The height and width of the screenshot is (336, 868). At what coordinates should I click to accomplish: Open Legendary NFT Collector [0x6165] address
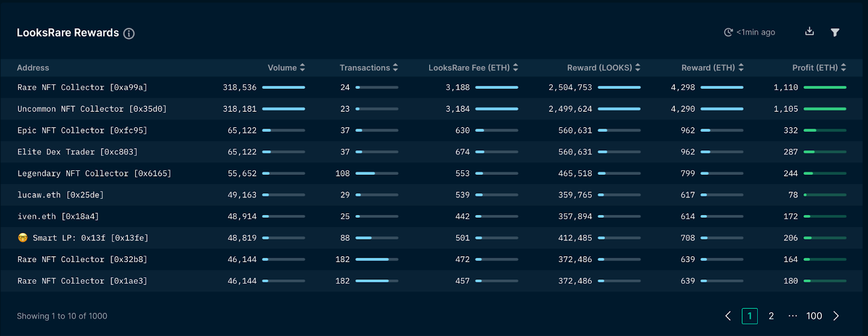[x=94, y=174]
